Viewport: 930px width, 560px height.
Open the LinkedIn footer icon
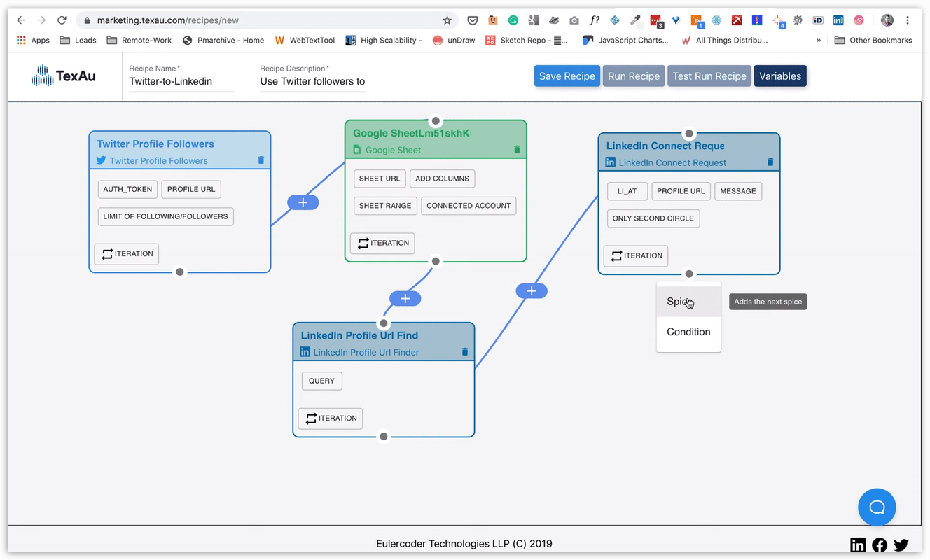(857, 545)
